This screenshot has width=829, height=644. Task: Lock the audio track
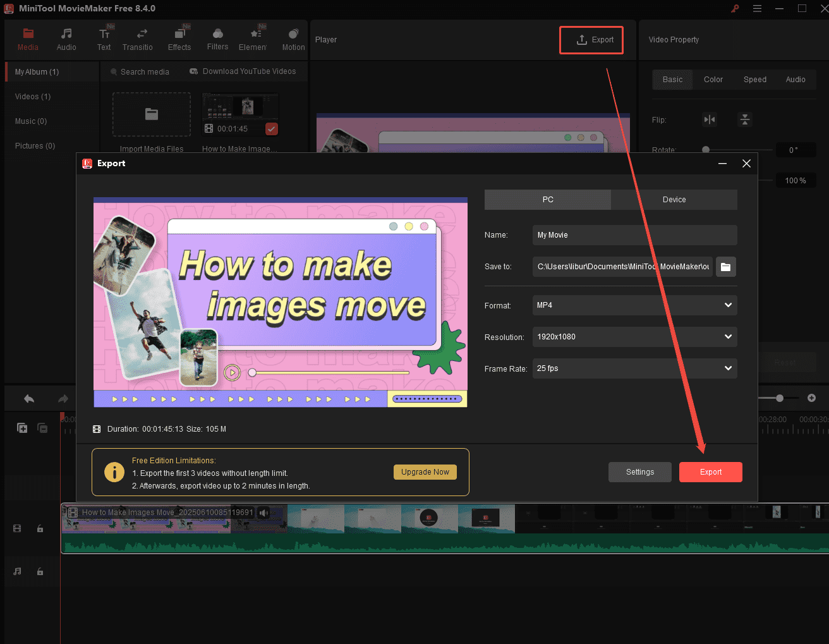pyautogui.click(x=40, y=571)
